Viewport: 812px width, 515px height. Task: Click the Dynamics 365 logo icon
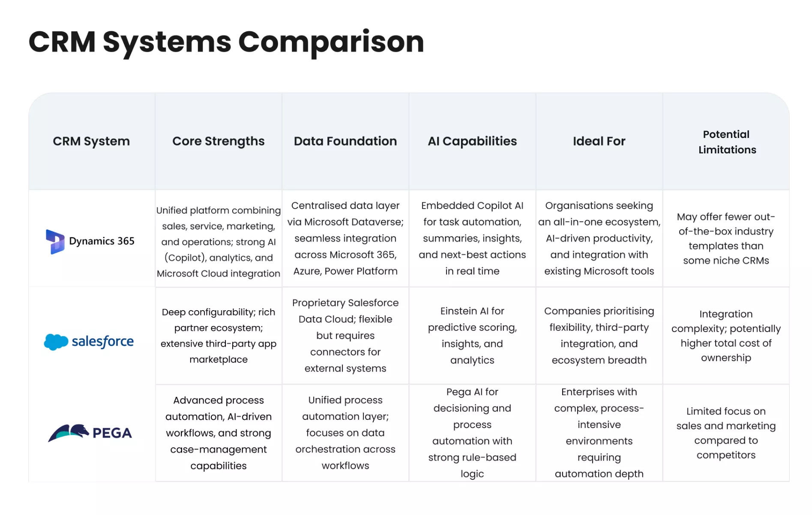(55, 242)
